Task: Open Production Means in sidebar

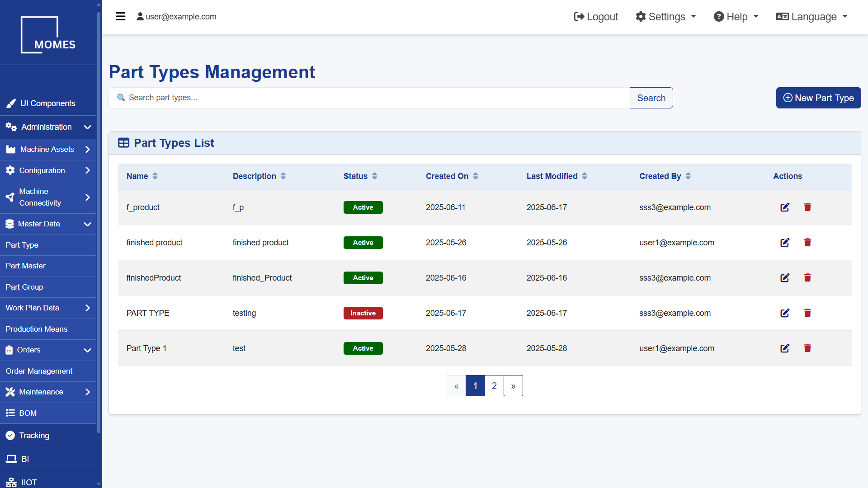Action: [48, 329]
